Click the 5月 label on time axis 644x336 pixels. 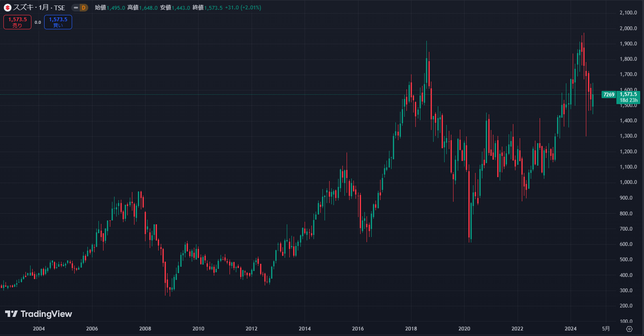tap(606, 329)
